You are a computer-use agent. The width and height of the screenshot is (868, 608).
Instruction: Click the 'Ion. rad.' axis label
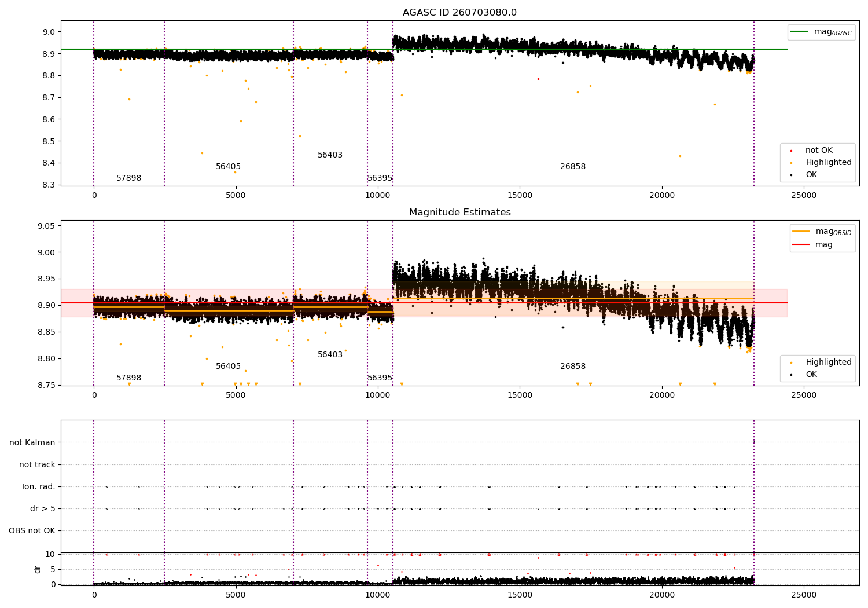coord(39,487)
